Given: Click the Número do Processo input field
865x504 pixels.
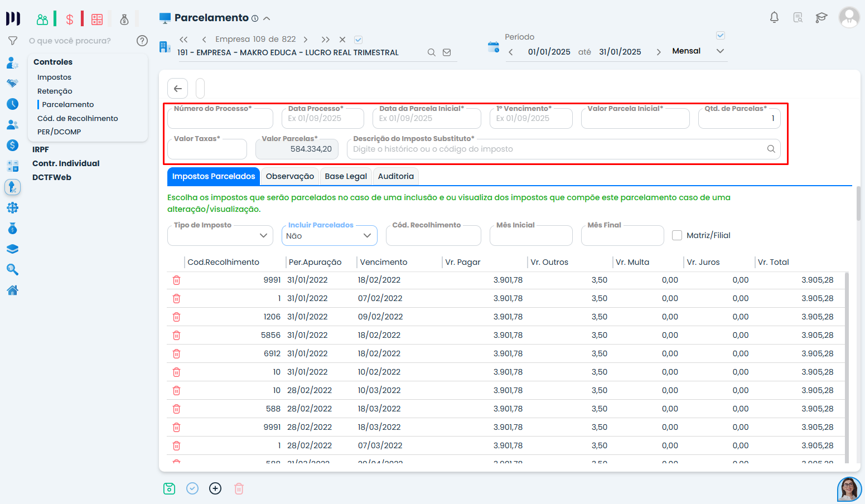Looking at the screenshot, I should click(220, 119).
